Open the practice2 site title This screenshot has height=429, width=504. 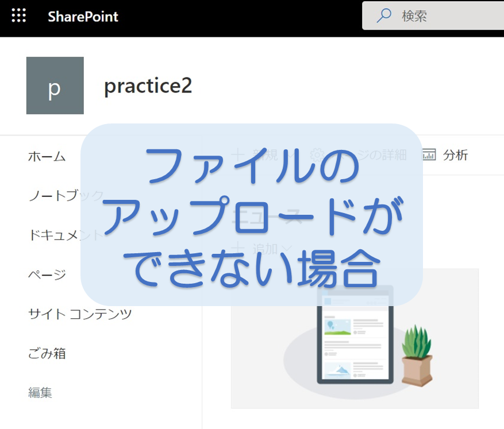point(148,86)
